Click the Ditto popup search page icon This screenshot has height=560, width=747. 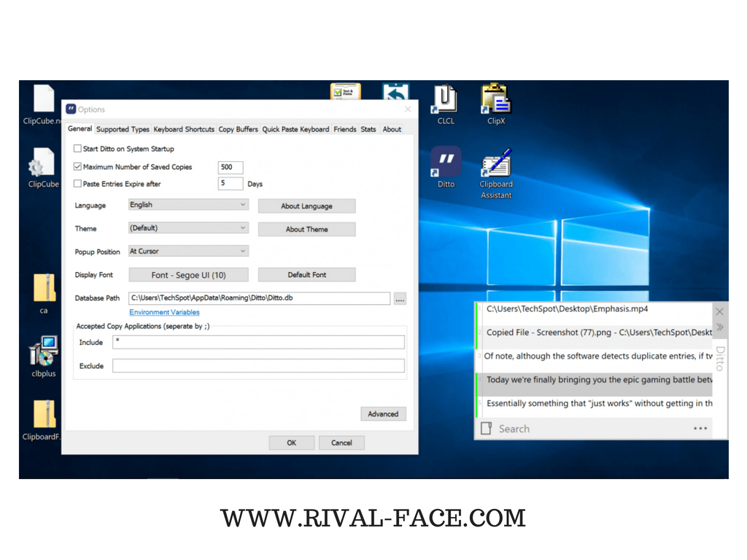pos(487,428)
